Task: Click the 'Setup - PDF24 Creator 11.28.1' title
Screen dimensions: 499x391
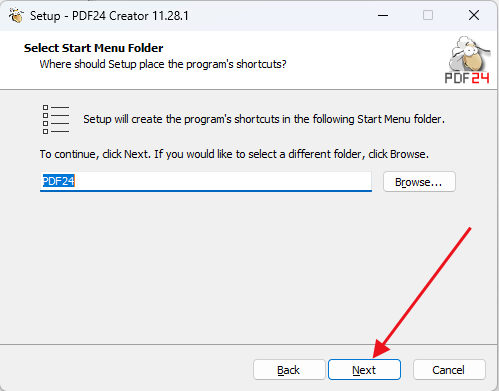Action: click(109, 16)
